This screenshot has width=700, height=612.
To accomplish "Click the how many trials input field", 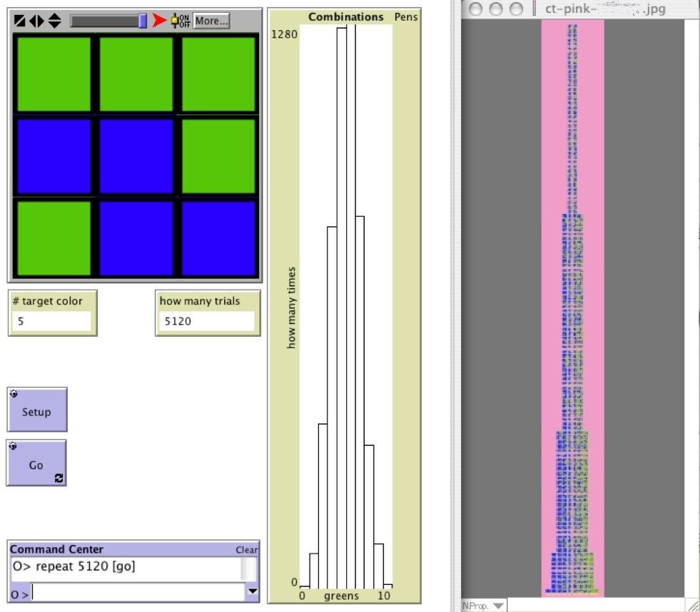I will pos(205,322).
